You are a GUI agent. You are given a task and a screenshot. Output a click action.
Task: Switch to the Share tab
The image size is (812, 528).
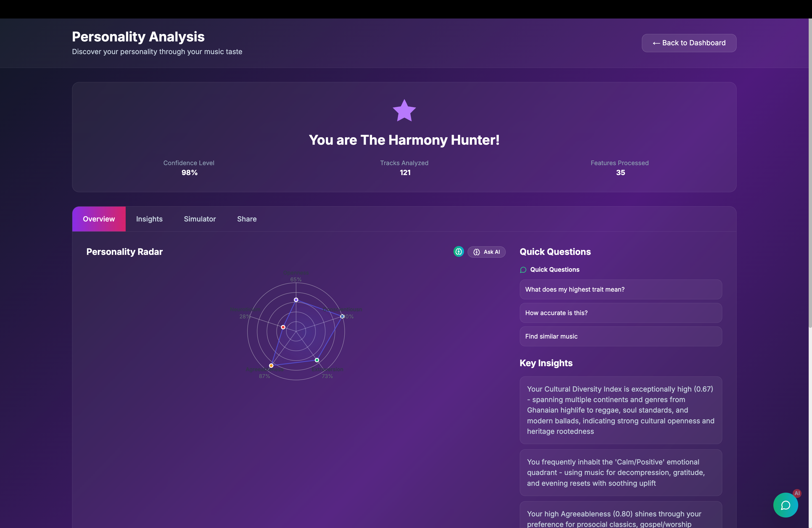[x=247, y=219]
